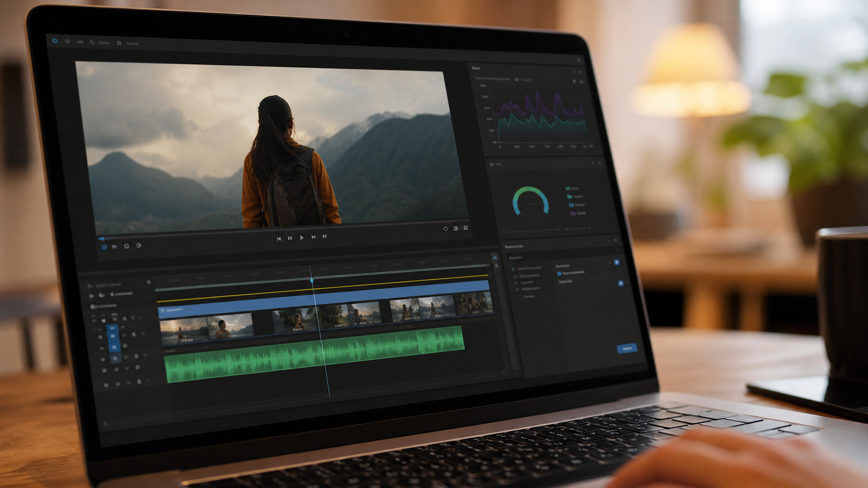Start playback with the play button
This screenshot has height=488, width=868.
pos(301,238)
